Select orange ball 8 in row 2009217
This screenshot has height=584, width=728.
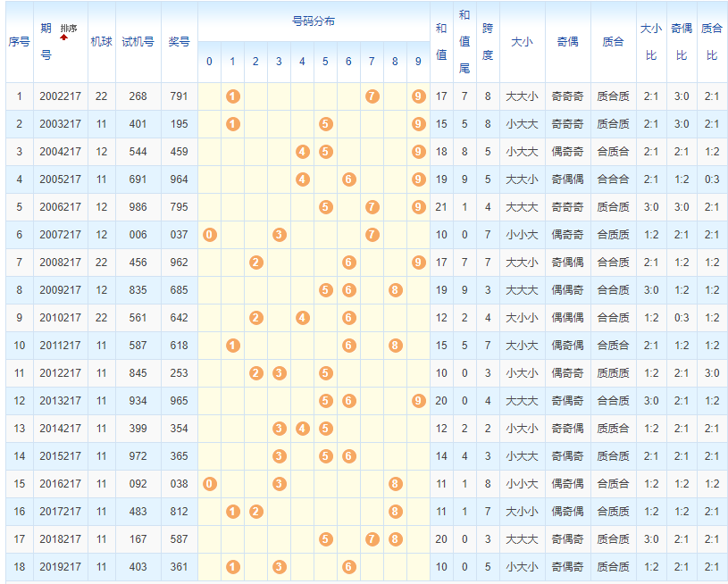[396, 290]
